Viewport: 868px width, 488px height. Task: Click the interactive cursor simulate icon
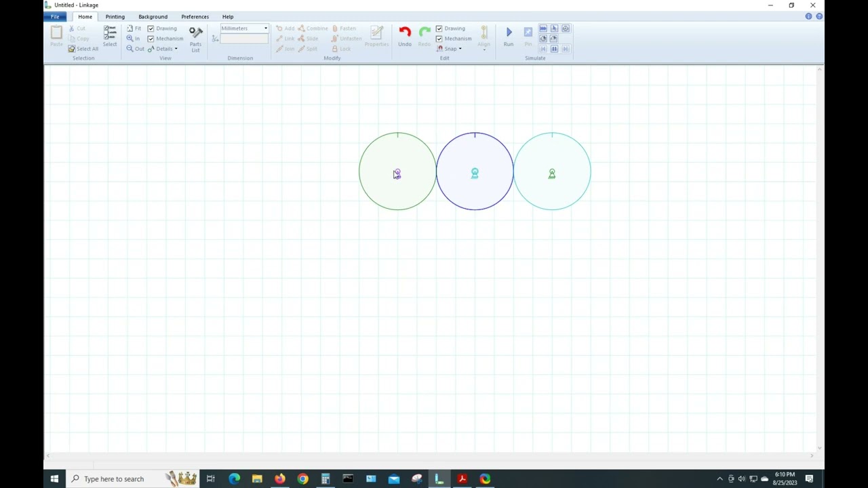[x=554, y=28]
